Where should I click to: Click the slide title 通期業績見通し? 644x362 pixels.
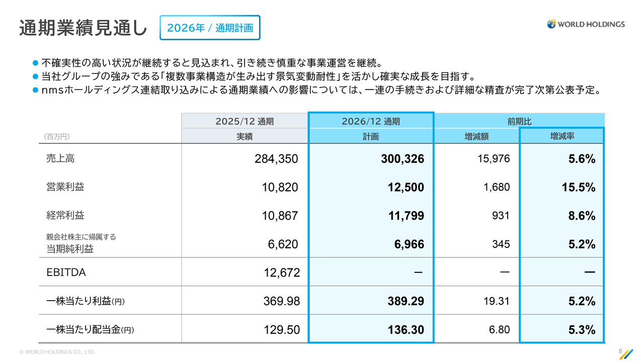tap(83, 28)
